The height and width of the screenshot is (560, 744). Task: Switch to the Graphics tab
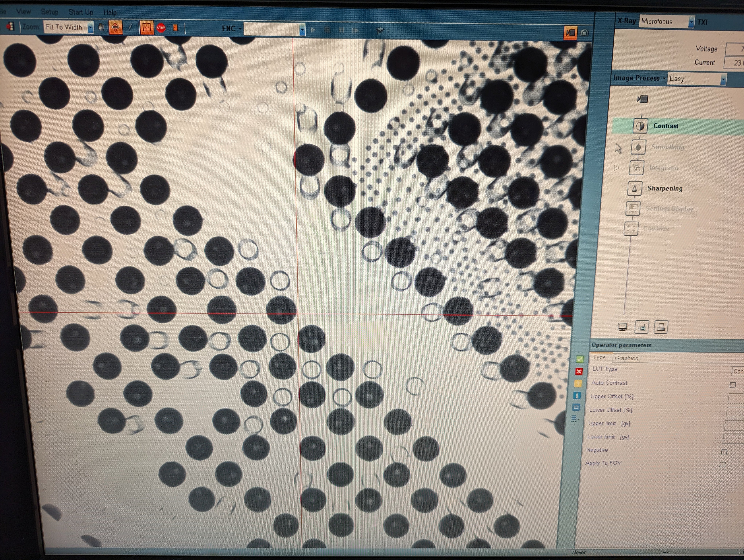coord(626,358)
